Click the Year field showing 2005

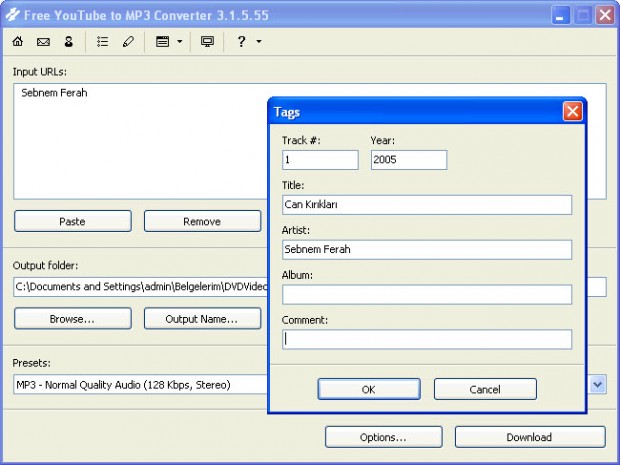pyautogui.click(x=409, y=160)
